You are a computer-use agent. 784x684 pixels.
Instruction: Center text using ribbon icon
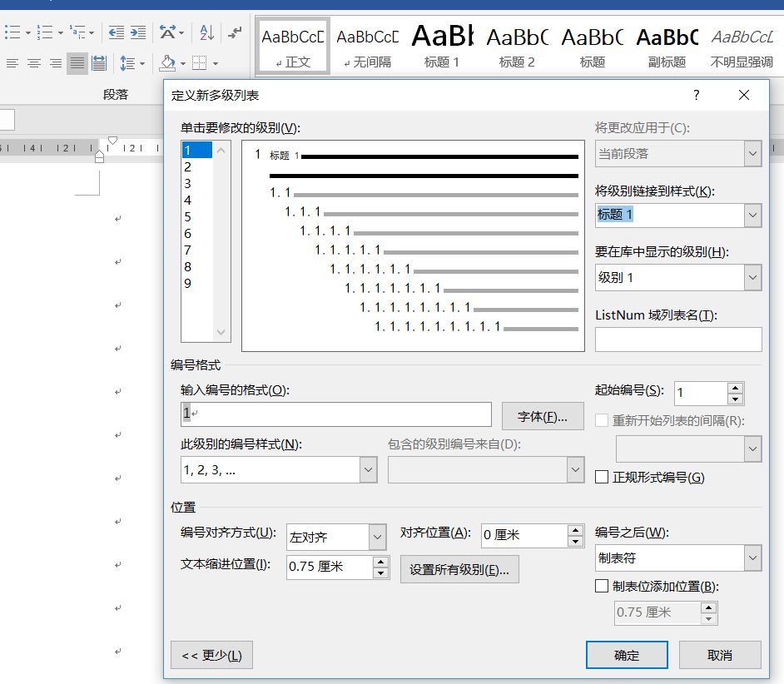click(34, 63)
